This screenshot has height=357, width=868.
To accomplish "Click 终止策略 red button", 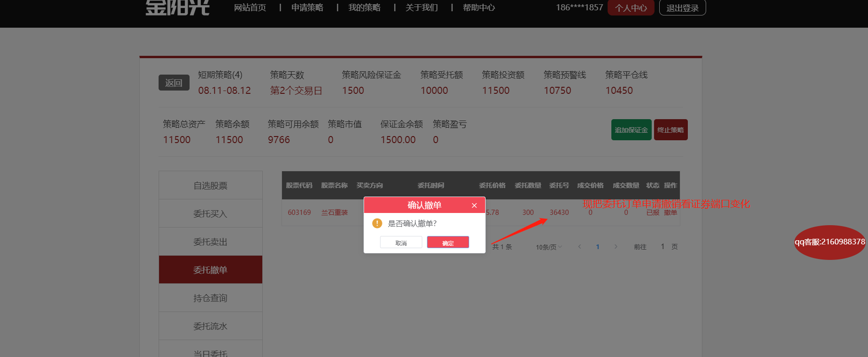I will point(670,130).
